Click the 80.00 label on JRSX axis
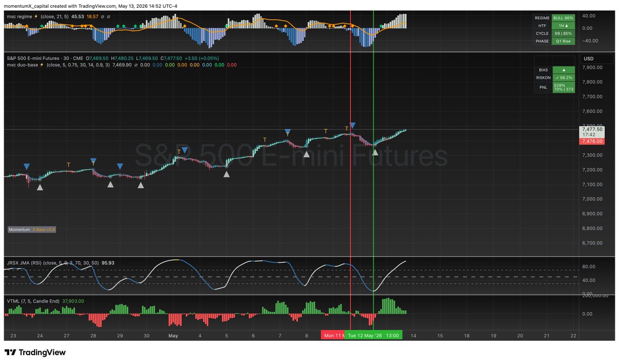Screen dimensions: 619x364 [x=589, y=267]
